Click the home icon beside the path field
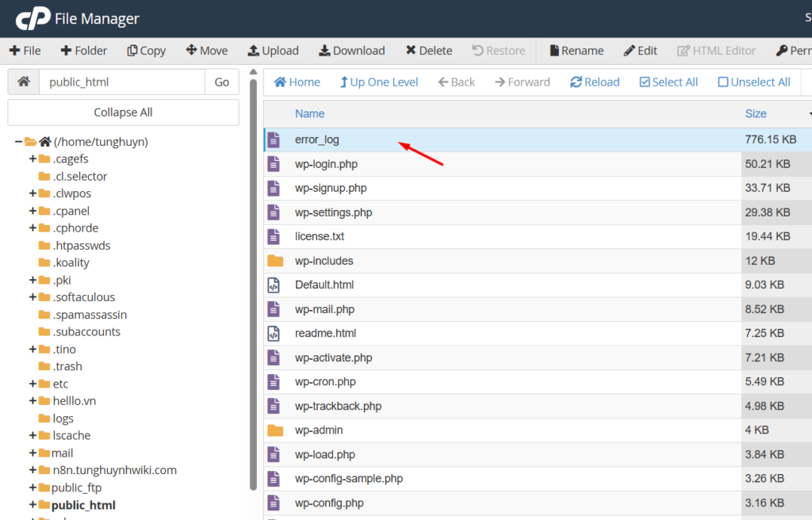The image size is (812, 520). click(24, 82)
